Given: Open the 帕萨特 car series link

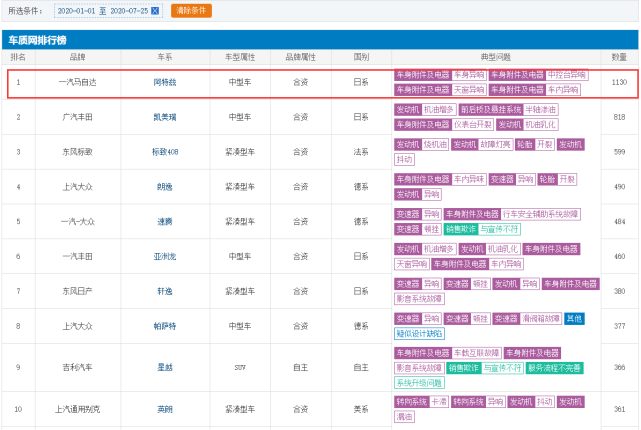Looking at the screenshot, I should (x=165, y=326).
